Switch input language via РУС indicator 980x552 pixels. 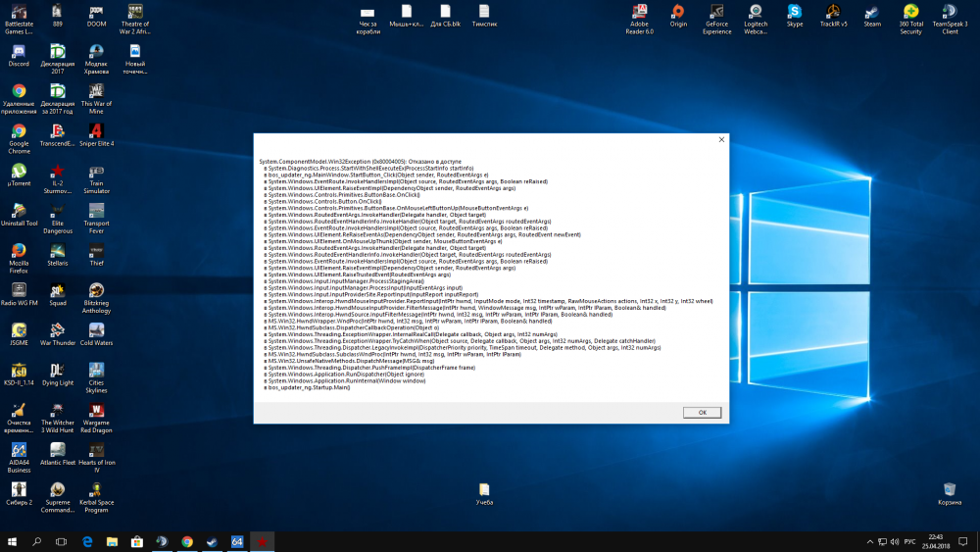[x=908, y=541]
